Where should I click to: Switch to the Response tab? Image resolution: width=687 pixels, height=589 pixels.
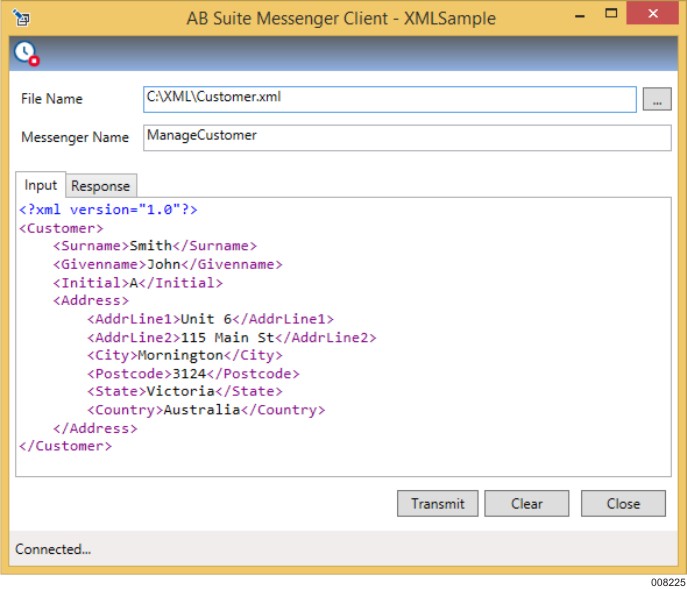(x=101, y=186)
